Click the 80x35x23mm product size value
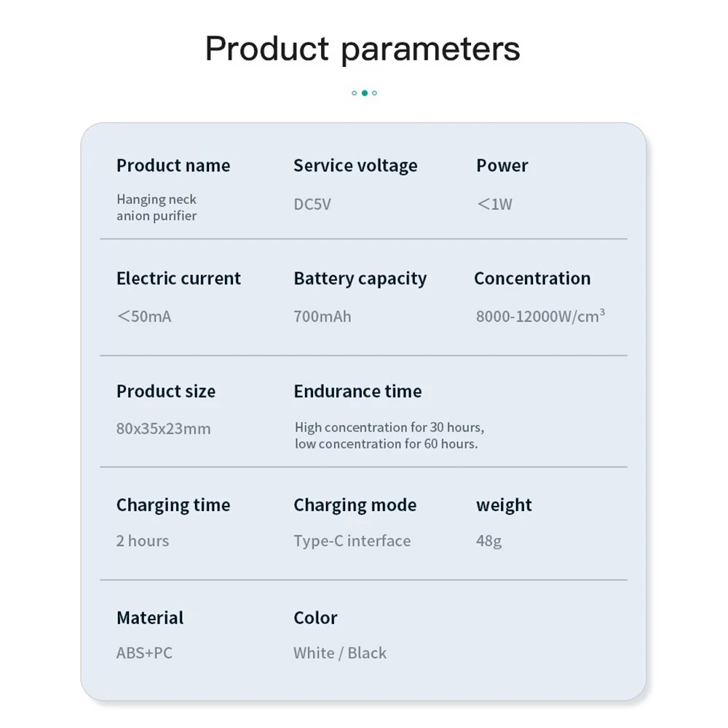The height and width of the screenshot is (728, 728). tap(164, 429)
